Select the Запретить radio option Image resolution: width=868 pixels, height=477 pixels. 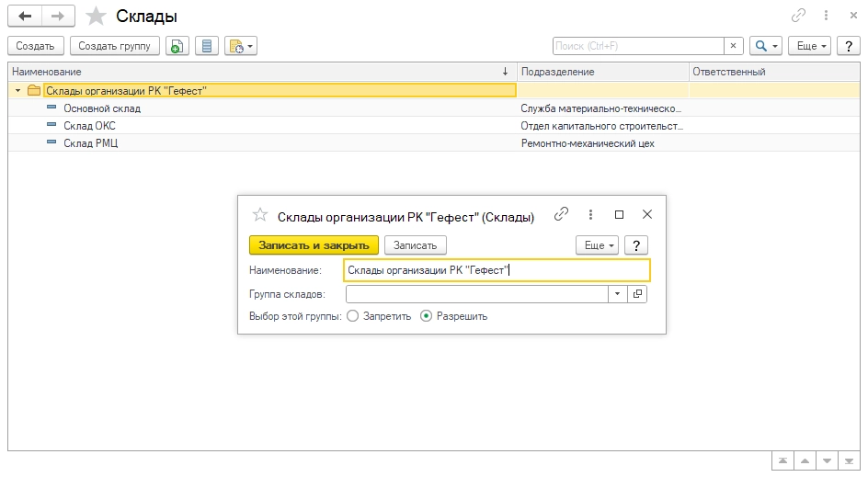(x=353, y=316)
